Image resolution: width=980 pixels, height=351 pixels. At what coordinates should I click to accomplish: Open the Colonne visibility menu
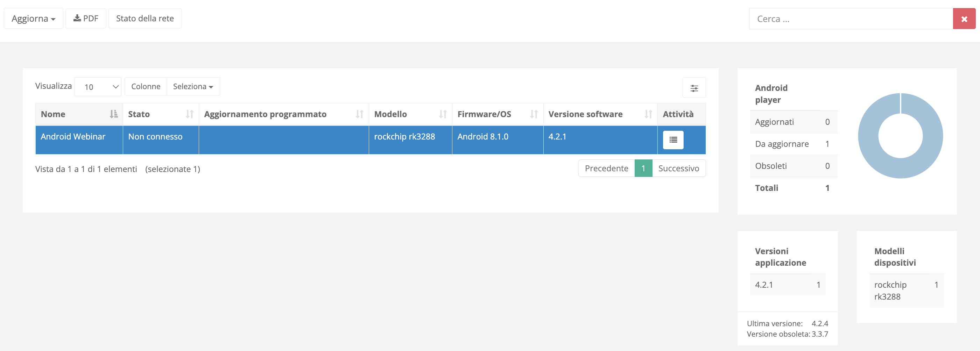[146, 87]
